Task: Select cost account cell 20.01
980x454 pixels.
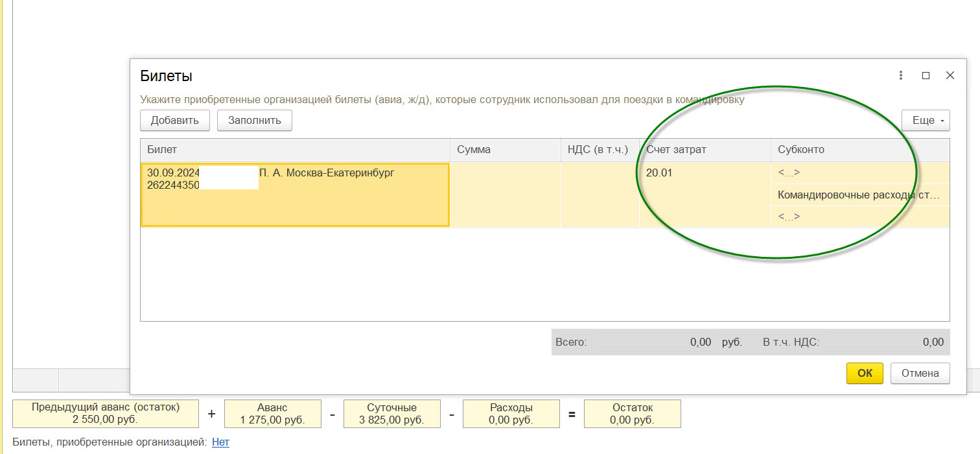Action: [704, 173]
